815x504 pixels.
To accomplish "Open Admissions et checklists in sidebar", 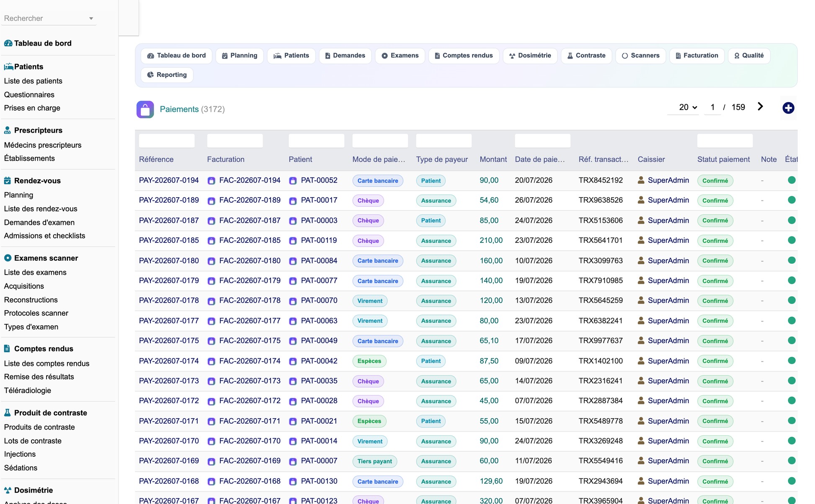I will tap(44, 236).
